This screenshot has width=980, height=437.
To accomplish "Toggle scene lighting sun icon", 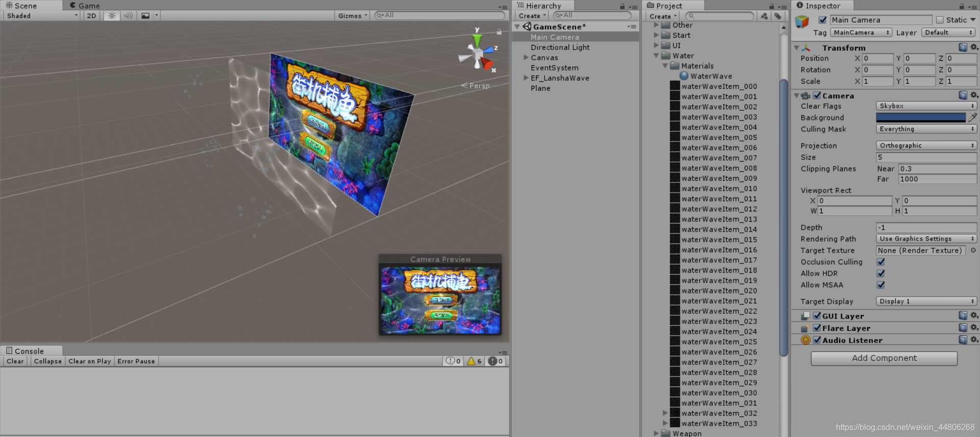I will 112,16.
